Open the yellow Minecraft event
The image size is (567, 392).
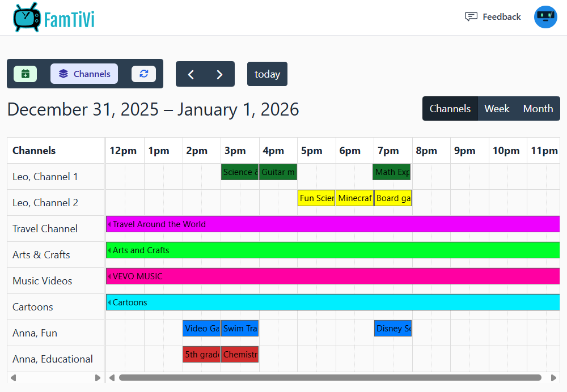point(354,198)
